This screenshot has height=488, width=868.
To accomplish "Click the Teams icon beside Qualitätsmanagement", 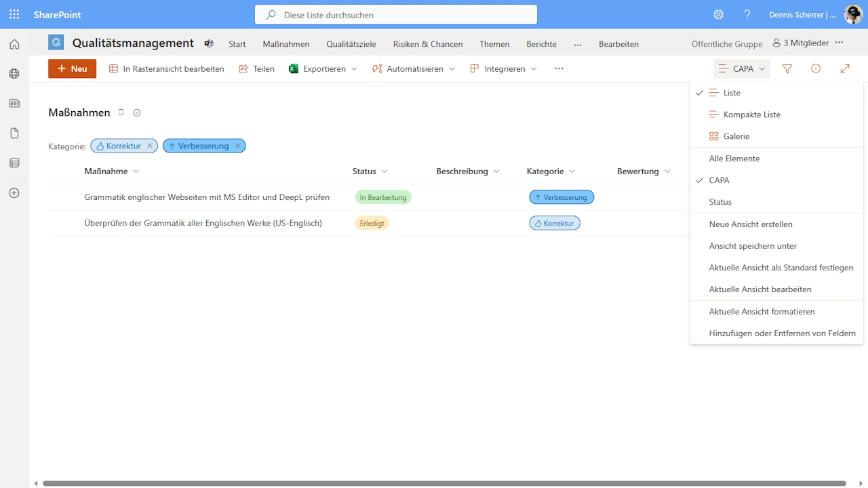I will click(209, 43).
